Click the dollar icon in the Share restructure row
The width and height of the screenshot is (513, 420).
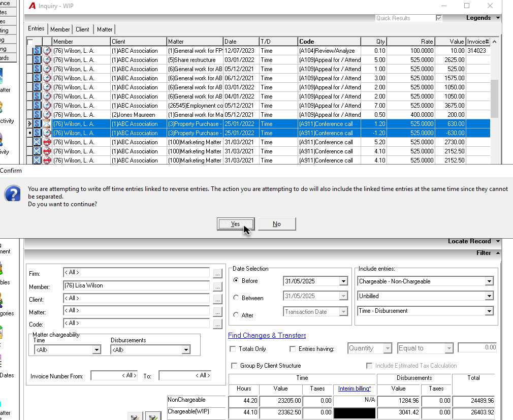37,60
